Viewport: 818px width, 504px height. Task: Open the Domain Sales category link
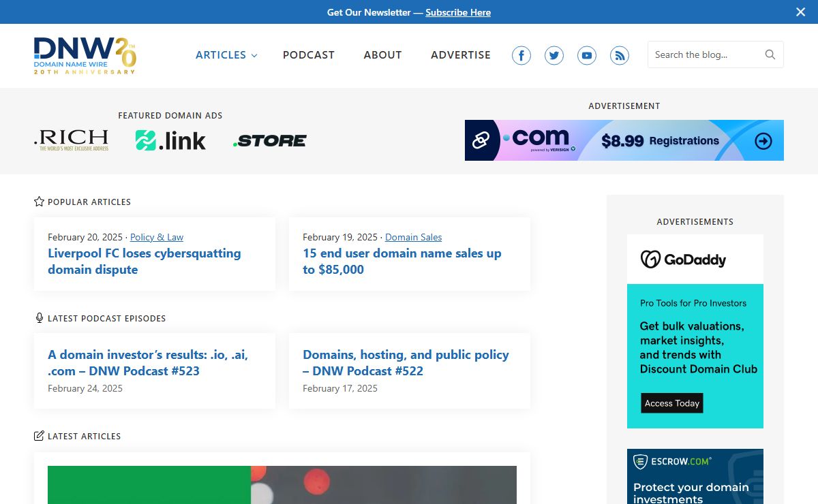tap(413, 237)
